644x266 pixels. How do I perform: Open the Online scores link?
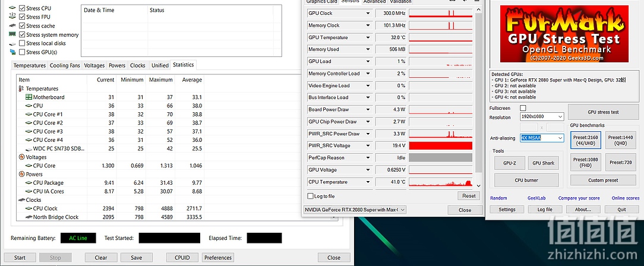625,198
